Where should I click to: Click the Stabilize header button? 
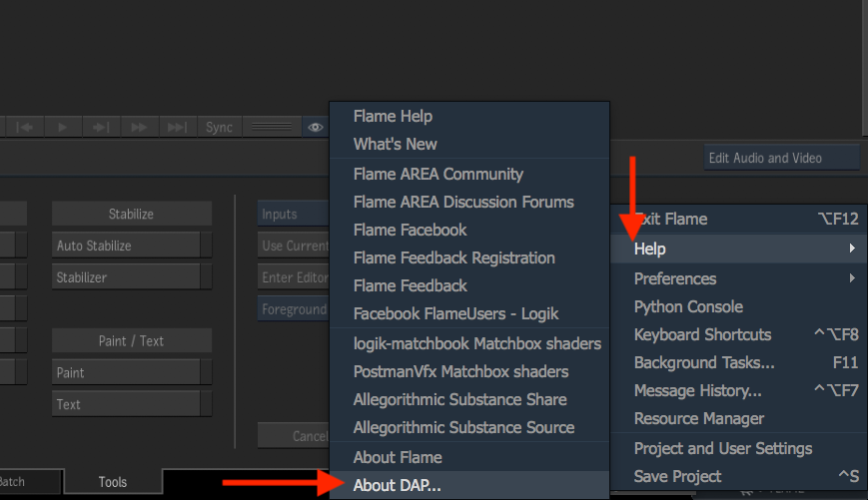click(x=132, y=214)
